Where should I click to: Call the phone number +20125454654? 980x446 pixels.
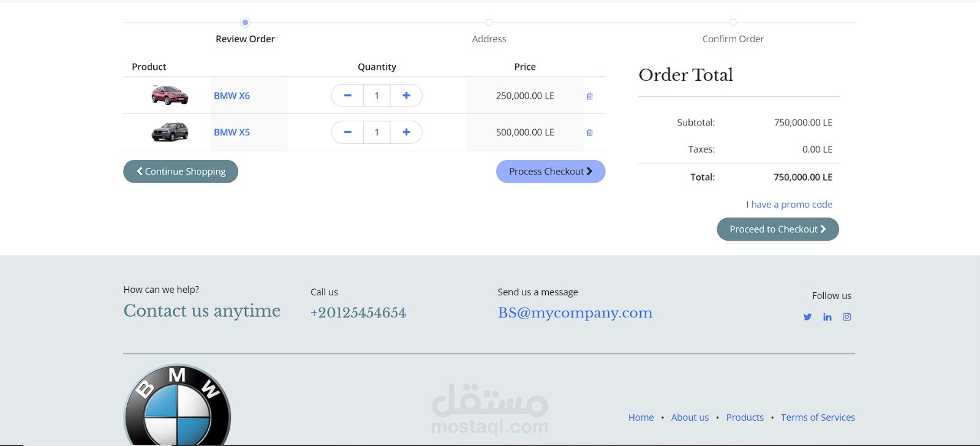click(358, 312)
